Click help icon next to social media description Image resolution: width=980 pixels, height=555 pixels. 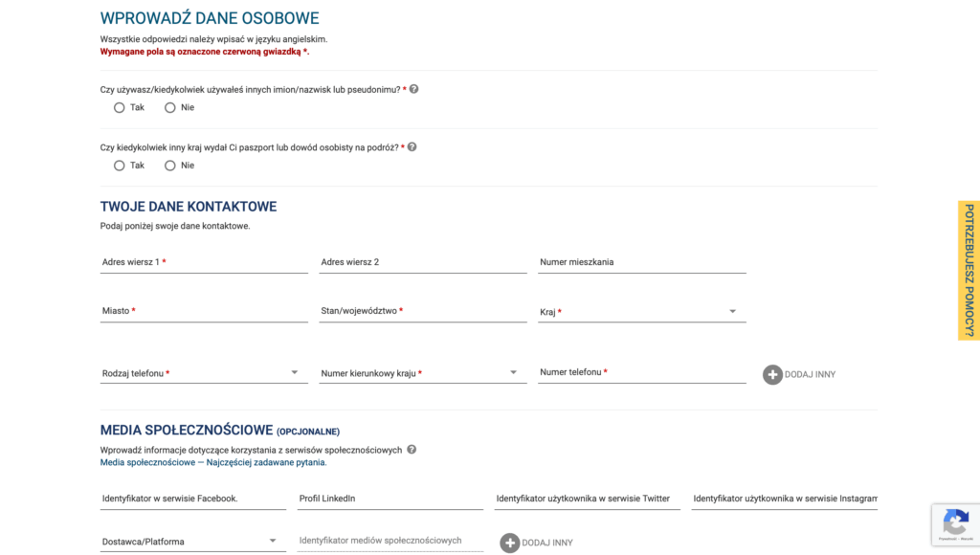click(412, 450)
